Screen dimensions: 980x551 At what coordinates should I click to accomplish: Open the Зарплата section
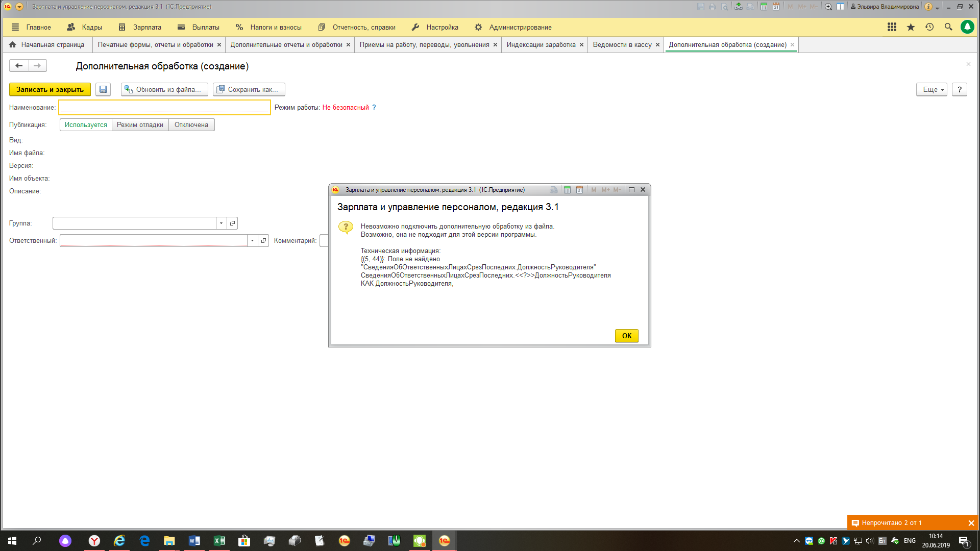tap(140, 27)
